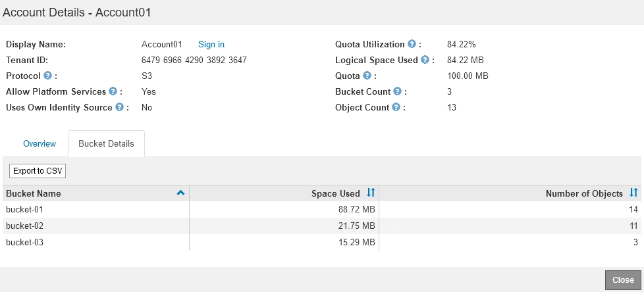644x292 pixels.
Task: Select the bucket-03 row
Action: 24,242
